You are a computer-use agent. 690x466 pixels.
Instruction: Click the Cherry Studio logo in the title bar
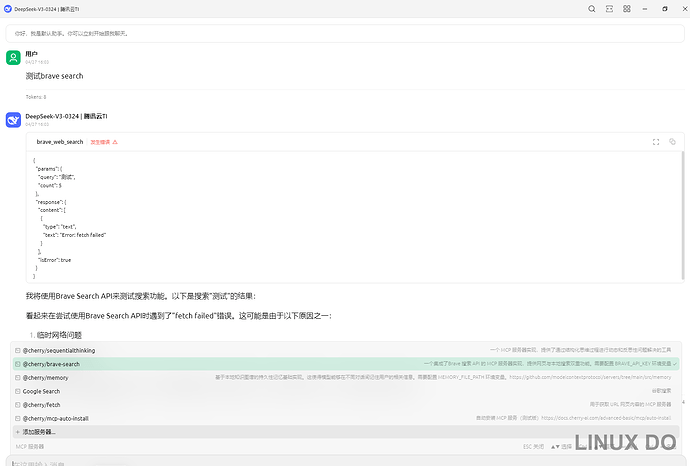click(7, 9)
